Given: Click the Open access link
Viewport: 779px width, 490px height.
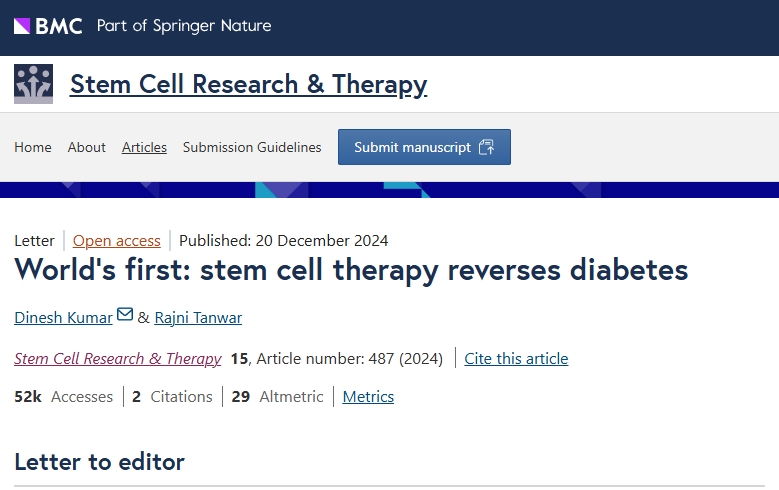Looking at the screenshot, I should [x=117, y=240].
